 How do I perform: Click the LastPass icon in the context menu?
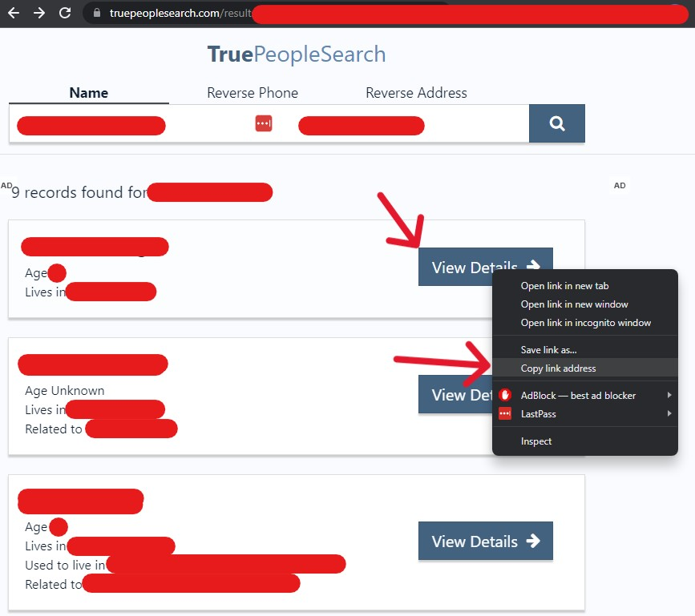(505, 413)
